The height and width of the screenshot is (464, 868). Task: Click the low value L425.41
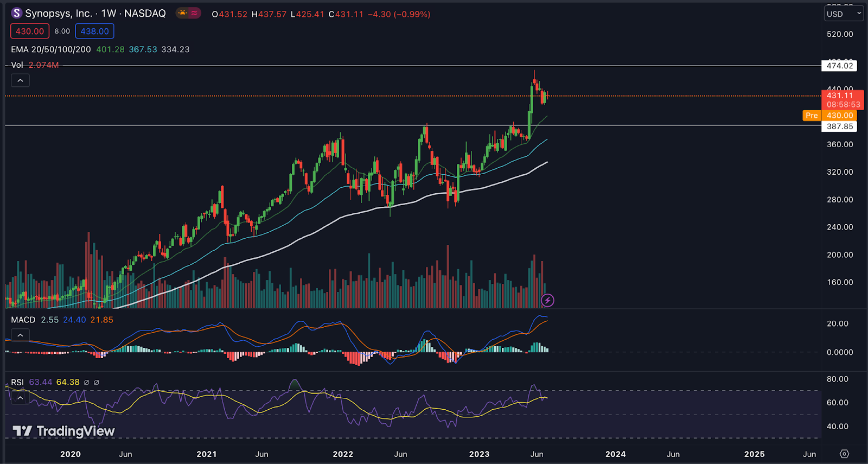click(308, 14)
